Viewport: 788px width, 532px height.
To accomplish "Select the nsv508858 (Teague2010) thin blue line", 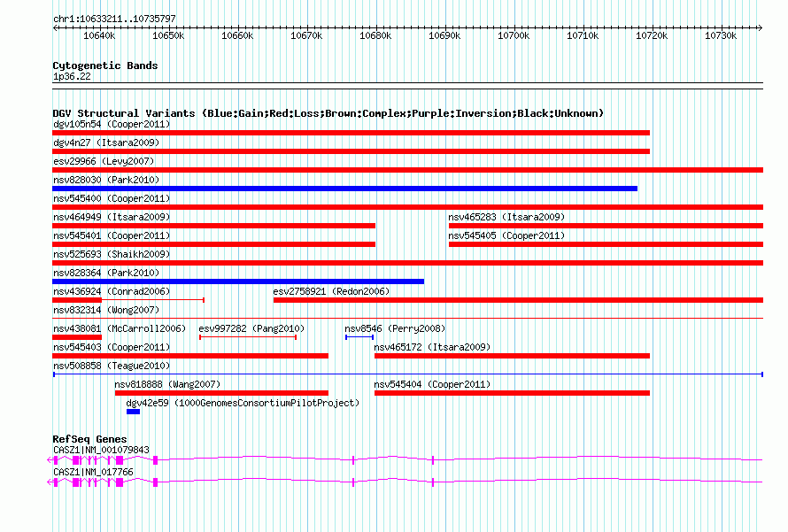I will (407, 374).
